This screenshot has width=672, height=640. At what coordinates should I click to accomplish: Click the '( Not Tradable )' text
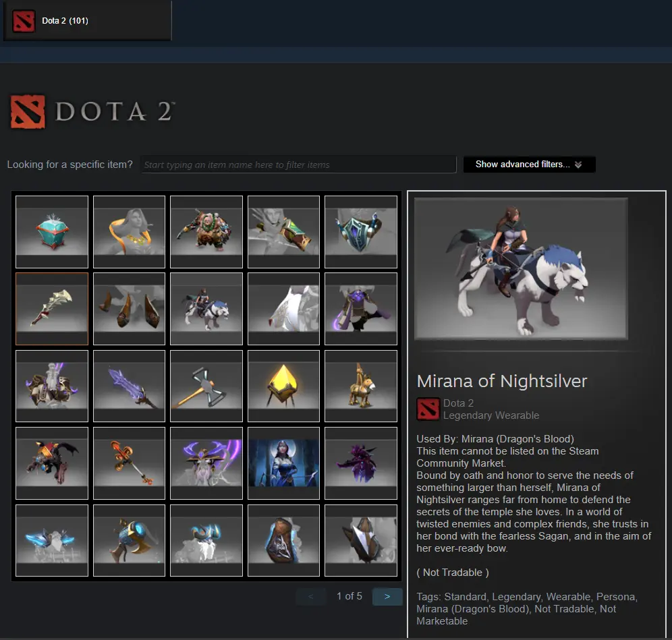453,573
